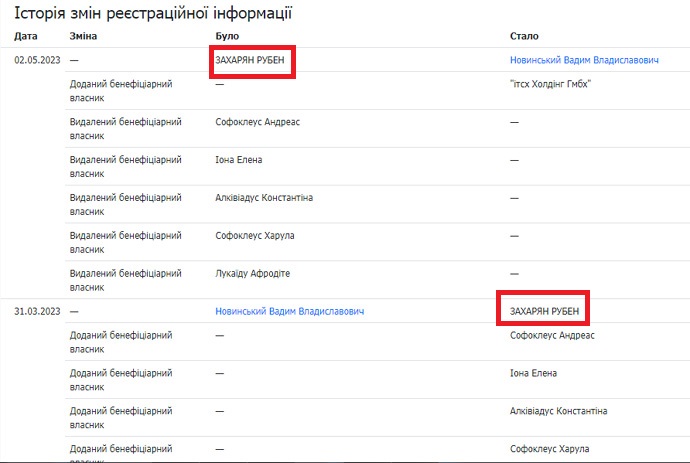Select Алківіадус Константіна in the Стало column
Screen dimensions: 690x463
click(559, 411)
